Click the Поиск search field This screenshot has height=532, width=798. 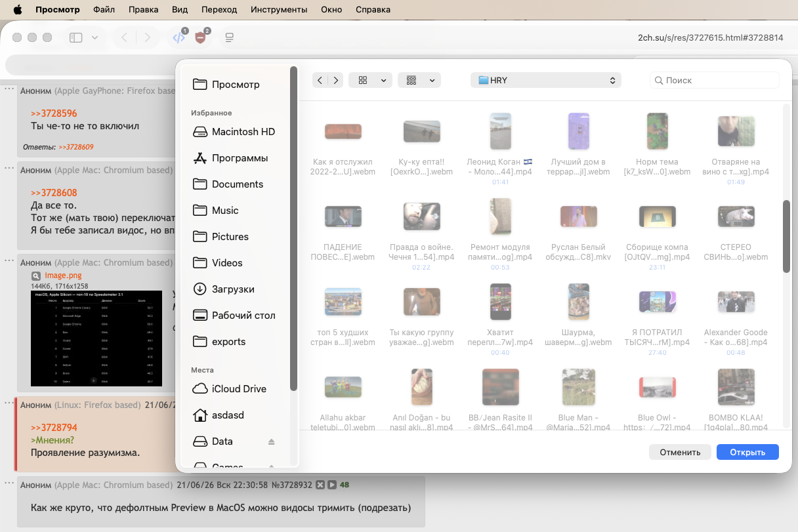coord(715,80)
